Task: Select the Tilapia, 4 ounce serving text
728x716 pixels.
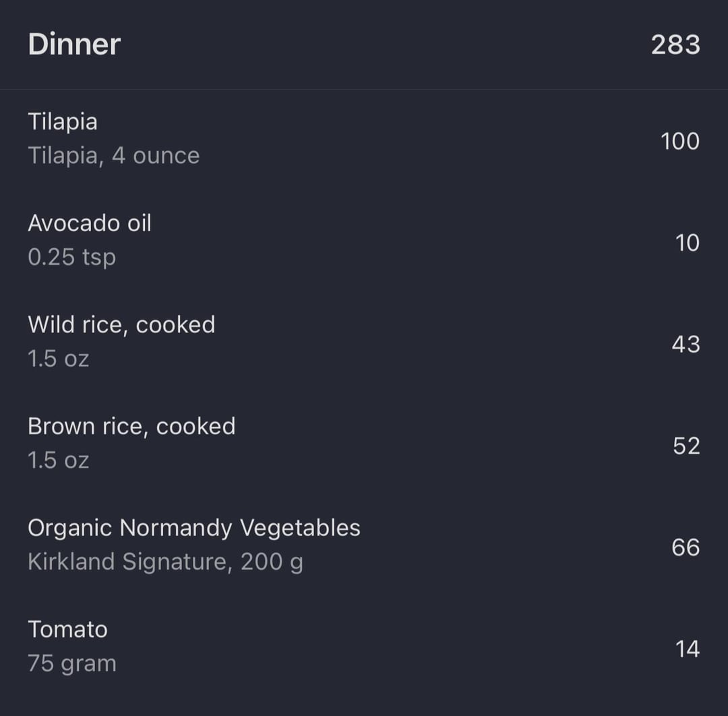Action: pos(114,156)
